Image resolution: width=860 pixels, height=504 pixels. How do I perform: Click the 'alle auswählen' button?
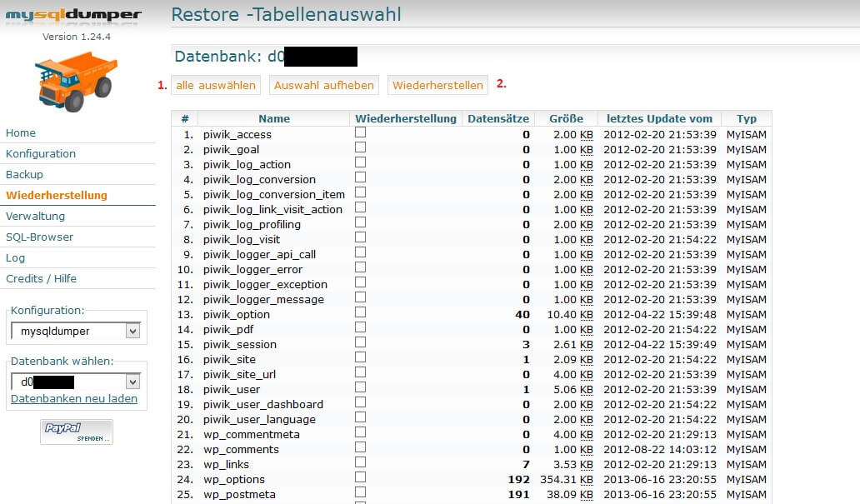216,85
